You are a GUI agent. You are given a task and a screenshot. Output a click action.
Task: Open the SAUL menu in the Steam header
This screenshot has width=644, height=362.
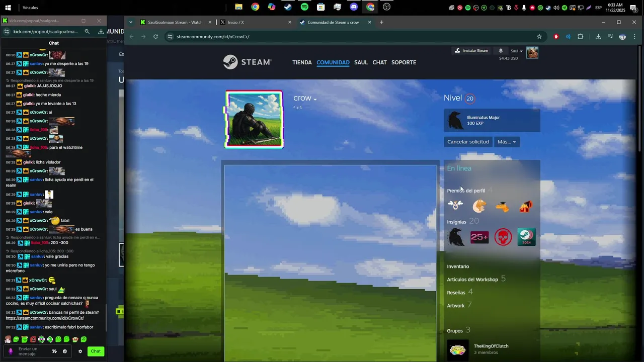click(x=361, y=62)
